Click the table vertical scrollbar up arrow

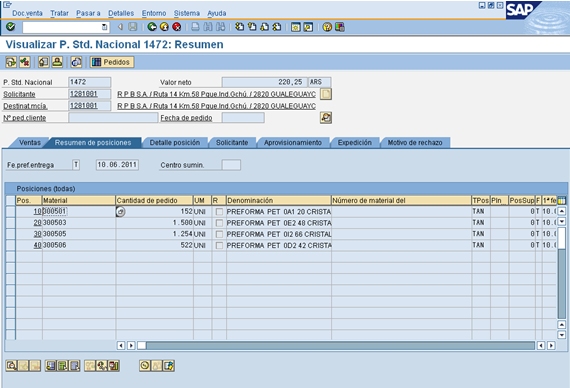tap(562, 211)
